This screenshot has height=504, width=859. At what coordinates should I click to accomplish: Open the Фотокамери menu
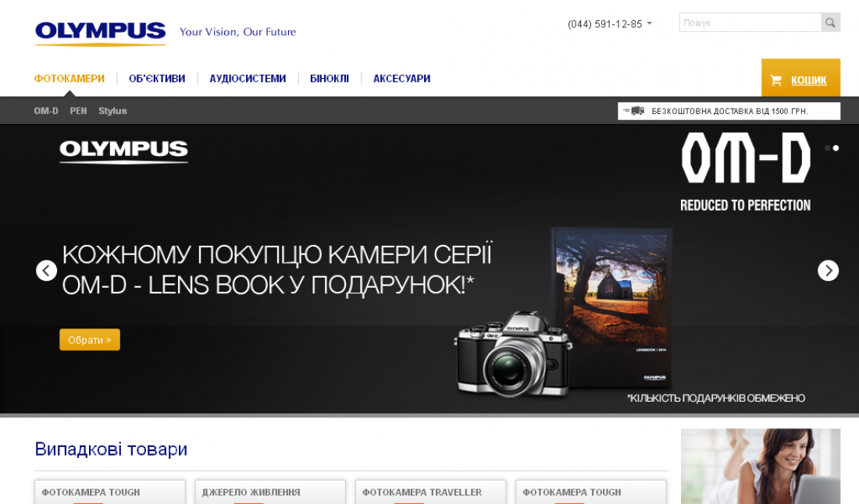69,79
